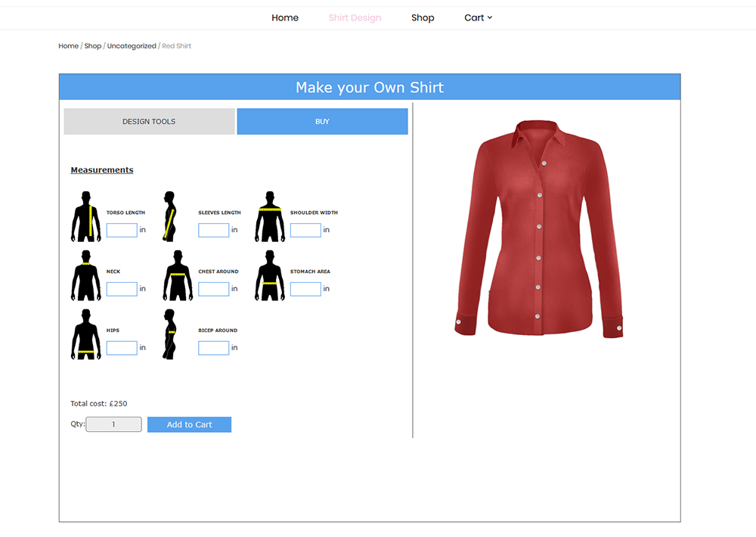Open the Home menu item
Image resolution: width=756 pixels, height=537 pixels.
pyautogui.click(x=285, y=18)
